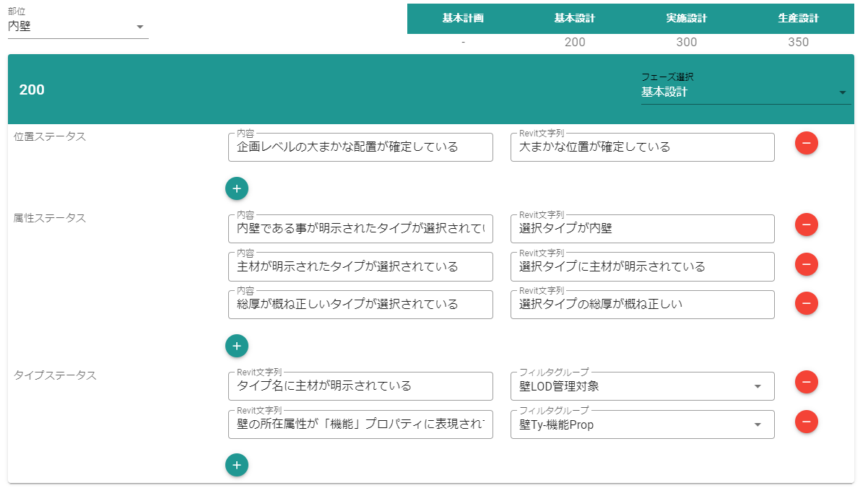Focus the タイプ名に主材が明示されている text field
Image resolution: width=868 pixels, height=488 pixels.
tap(360, 386)
